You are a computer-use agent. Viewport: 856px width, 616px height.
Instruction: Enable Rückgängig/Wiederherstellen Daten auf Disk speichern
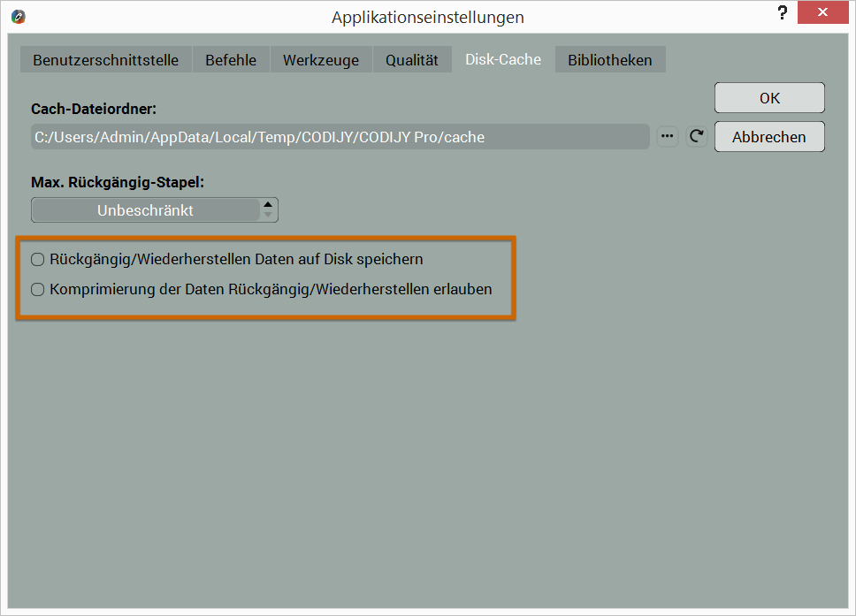point(38,260)
